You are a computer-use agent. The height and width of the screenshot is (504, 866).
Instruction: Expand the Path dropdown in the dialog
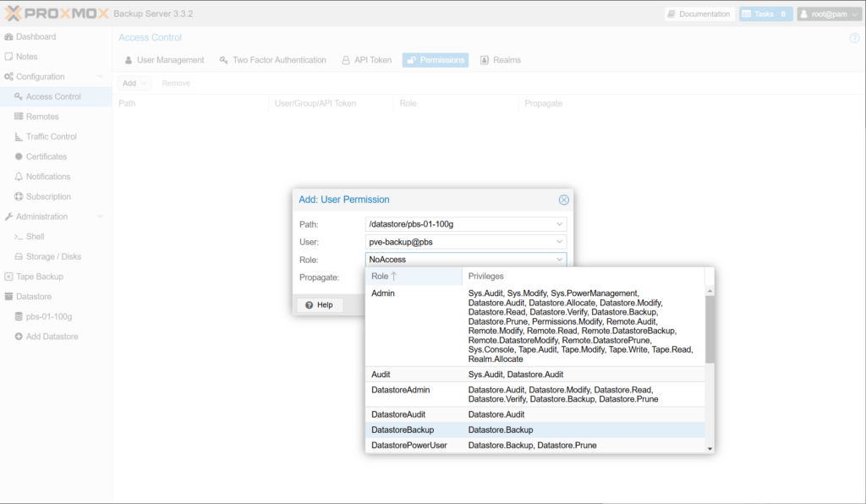pos(560,224)
